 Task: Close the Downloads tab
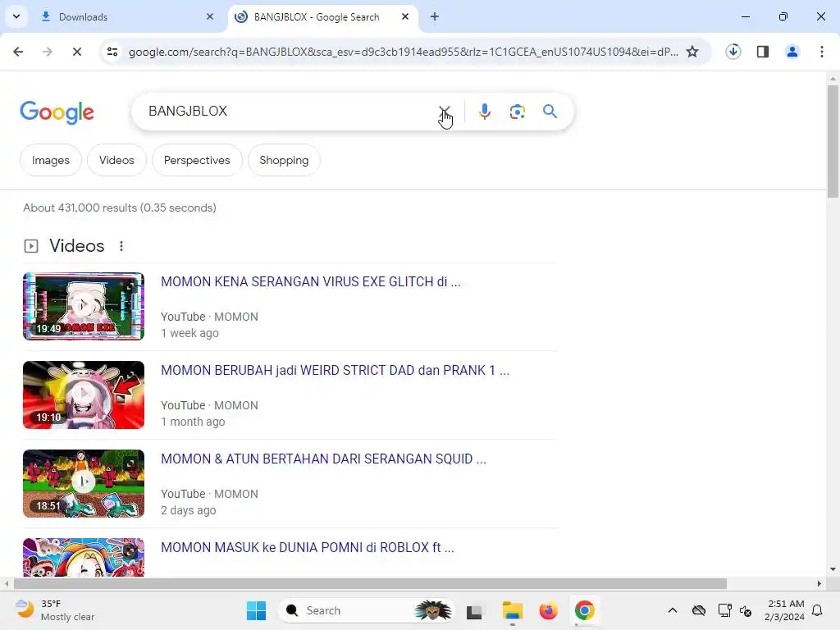[209, 16]
